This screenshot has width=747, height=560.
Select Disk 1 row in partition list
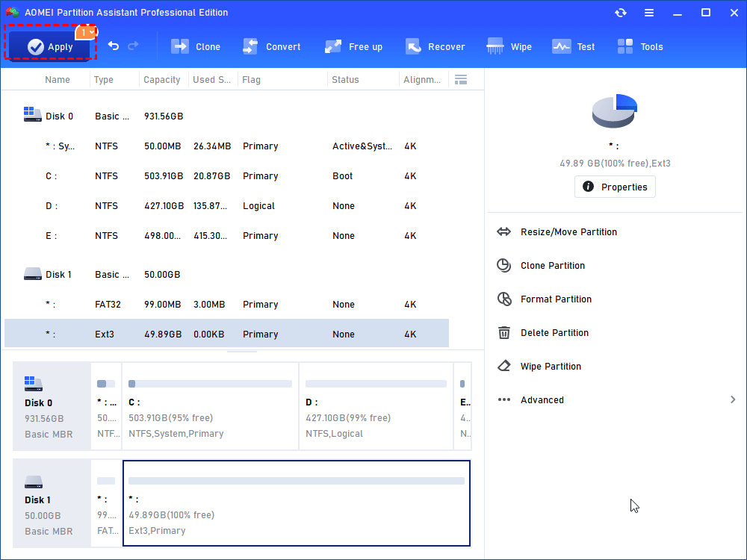[227, 274]
